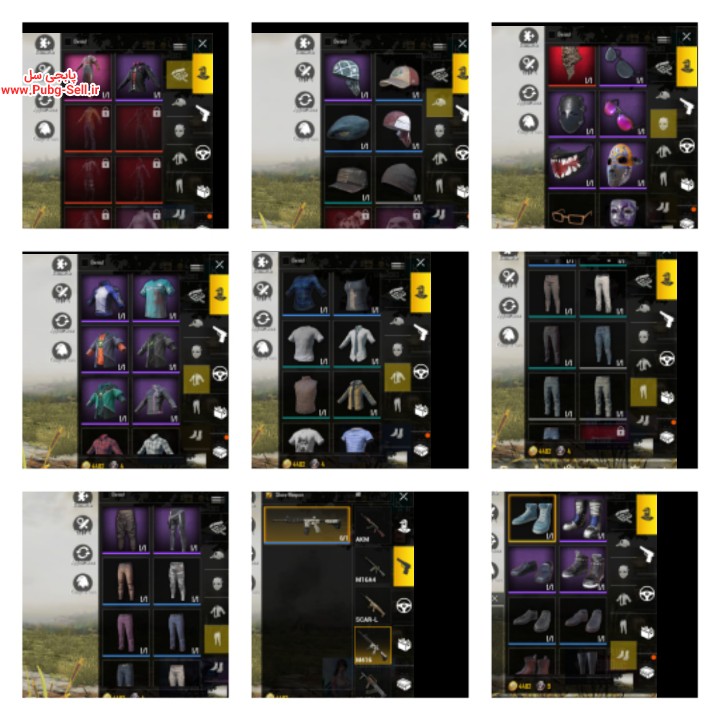
Task: Select the light blue sneakers with orange border
Action: click(532, 518)
